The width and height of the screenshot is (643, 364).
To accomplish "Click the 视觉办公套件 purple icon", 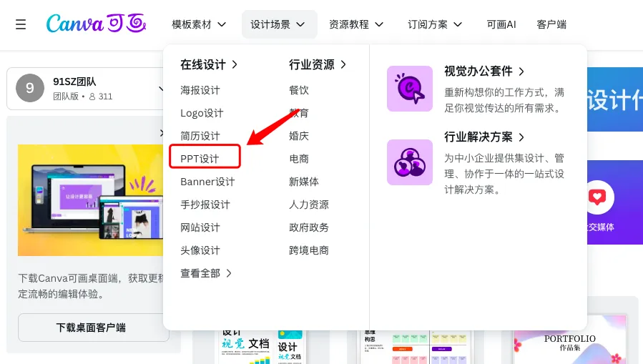I will click(410, 89).
